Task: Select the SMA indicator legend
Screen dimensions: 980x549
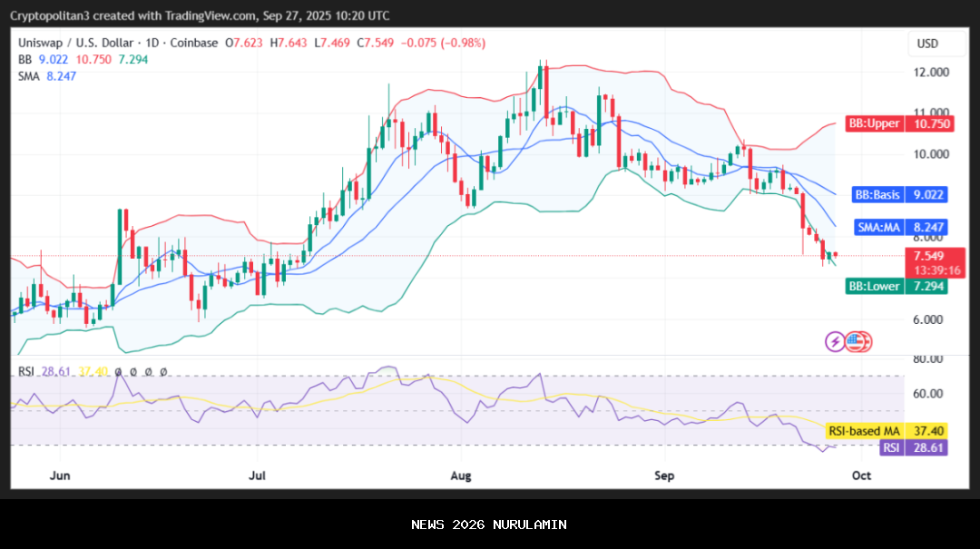Action: [30, 76]
